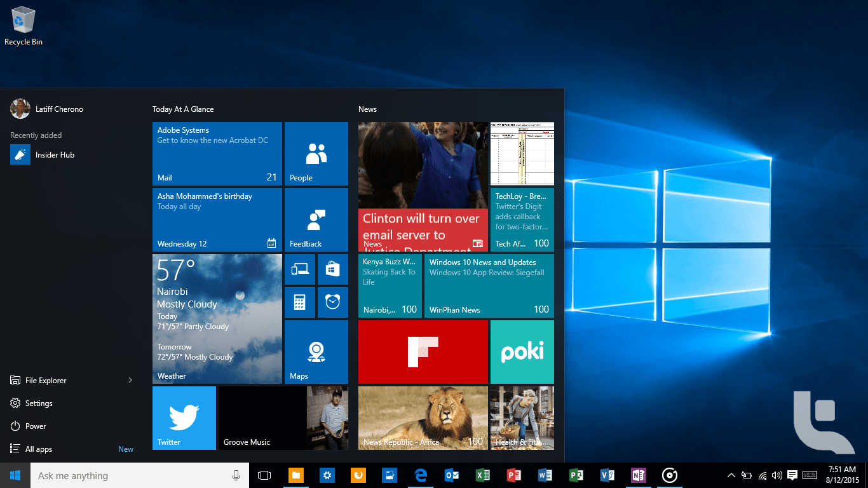
Task: Launch PowerPoint from the taskbar
Action: tap(514, 475)
